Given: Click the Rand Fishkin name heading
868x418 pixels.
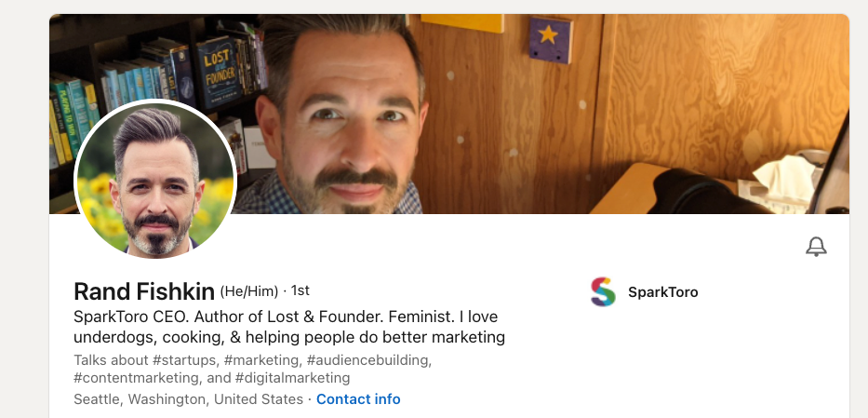Looking at the screenshot, I should tap(144, 291).
